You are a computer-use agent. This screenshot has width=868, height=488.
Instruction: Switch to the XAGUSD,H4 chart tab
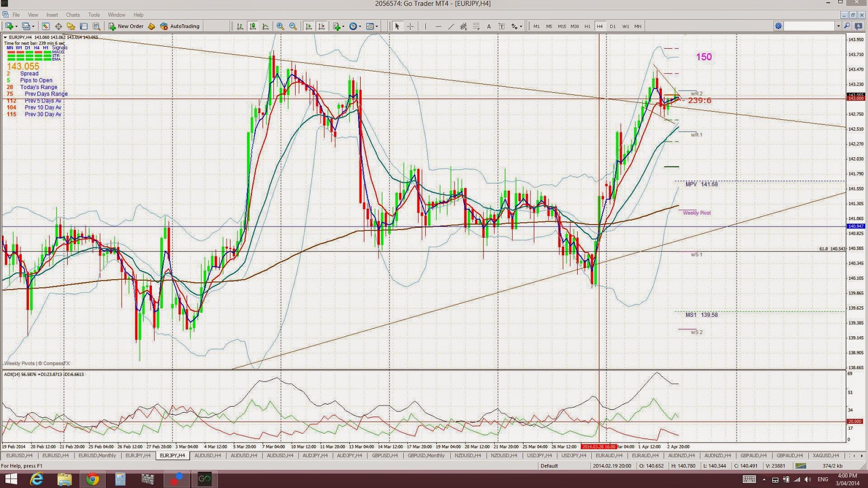click(x=826, y=455)
